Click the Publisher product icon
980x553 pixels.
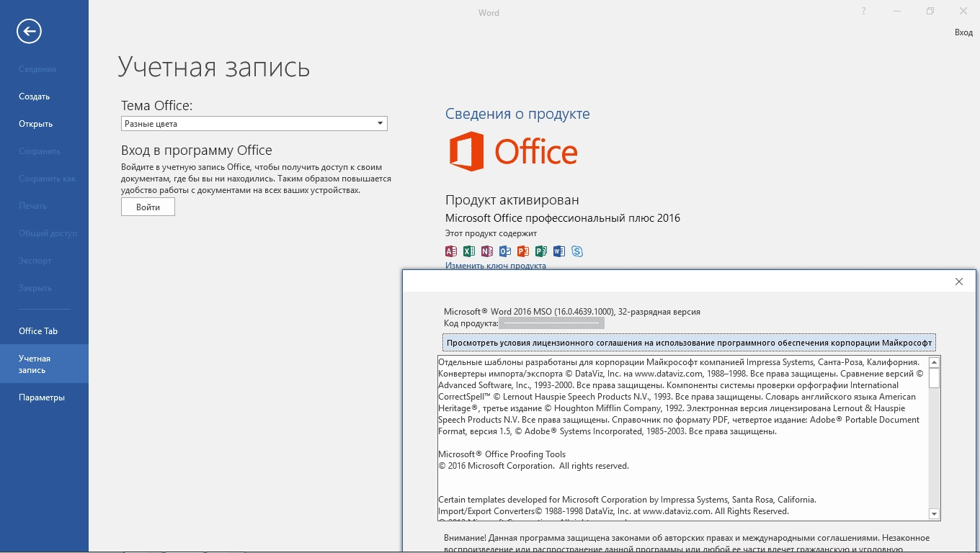(x=541, y=251)
